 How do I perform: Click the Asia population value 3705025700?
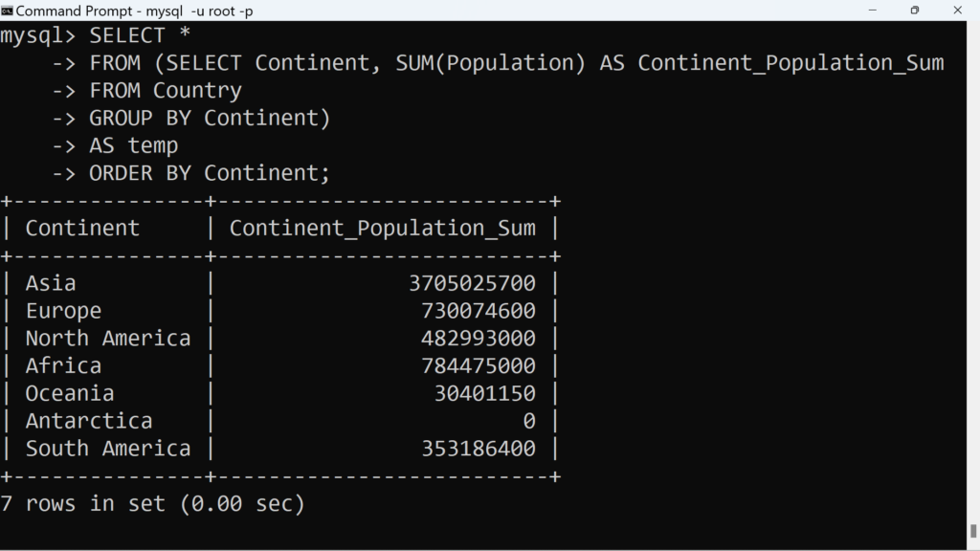pos(472,283)
